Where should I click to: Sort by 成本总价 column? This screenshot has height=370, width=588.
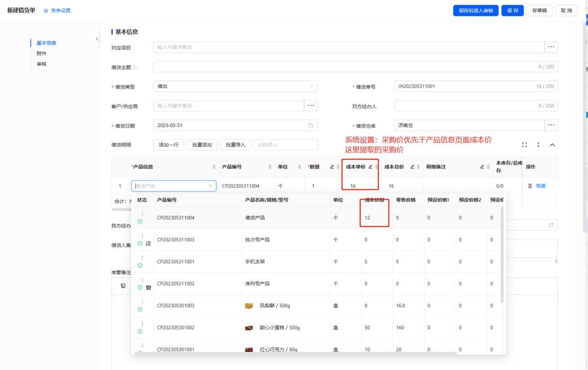tap(418, 167)
